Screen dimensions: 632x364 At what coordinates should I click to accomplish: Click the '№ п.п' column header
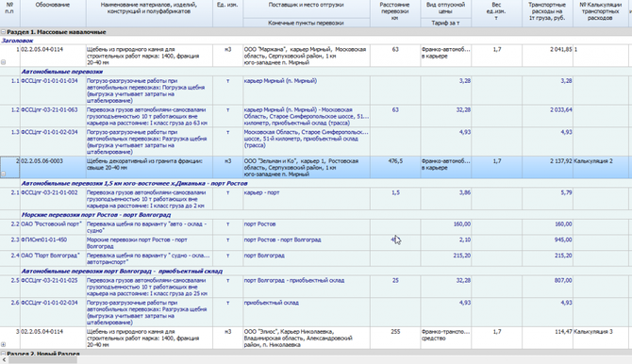9,13
